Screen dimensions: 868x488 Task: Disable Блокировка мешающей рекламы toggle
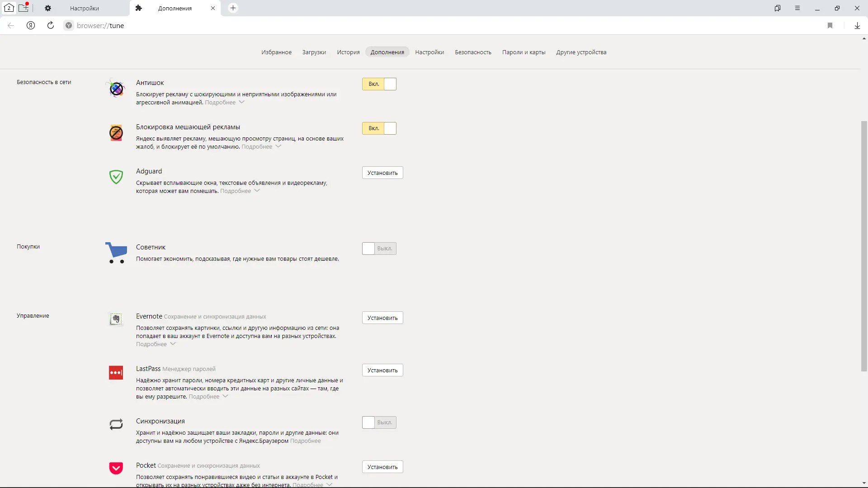click(379, 128)
